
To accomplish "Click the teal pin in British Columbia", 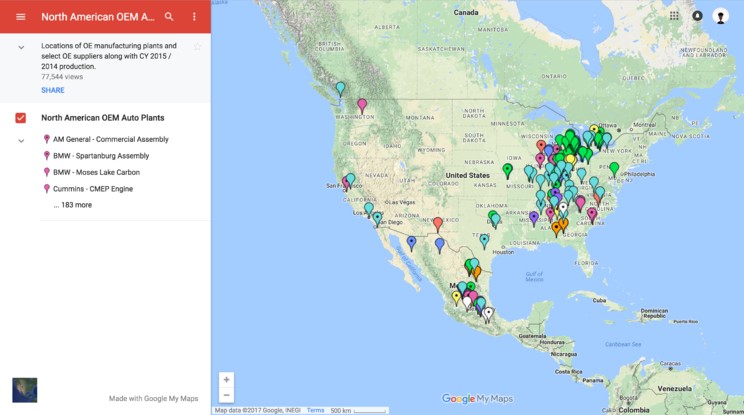I will pos(340,88).
